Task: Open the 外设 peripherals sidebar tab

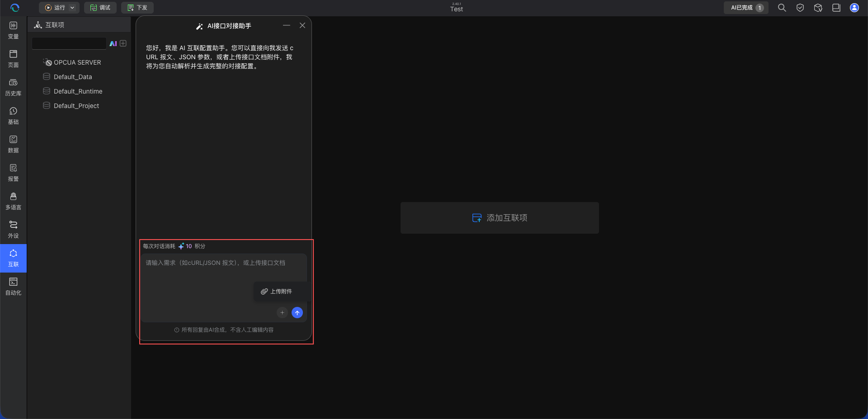Action: (x=14, y=230)
